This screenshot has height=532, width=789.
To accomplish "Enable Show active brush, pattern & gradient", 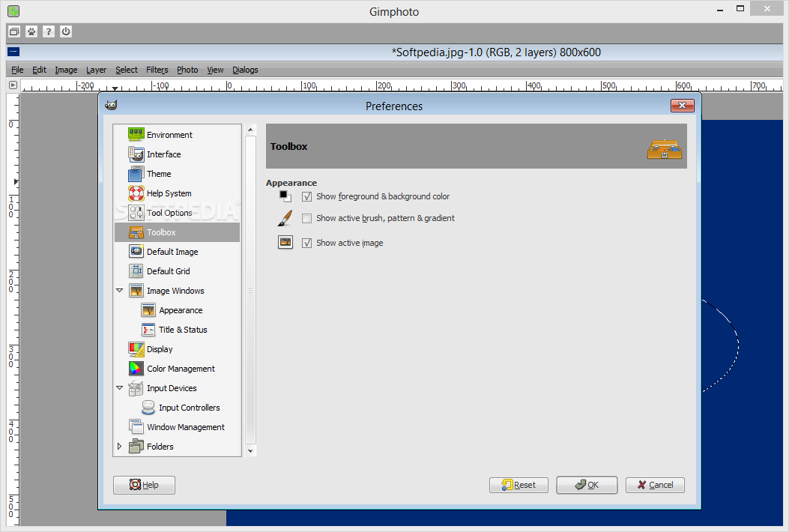I will [306, 218].
